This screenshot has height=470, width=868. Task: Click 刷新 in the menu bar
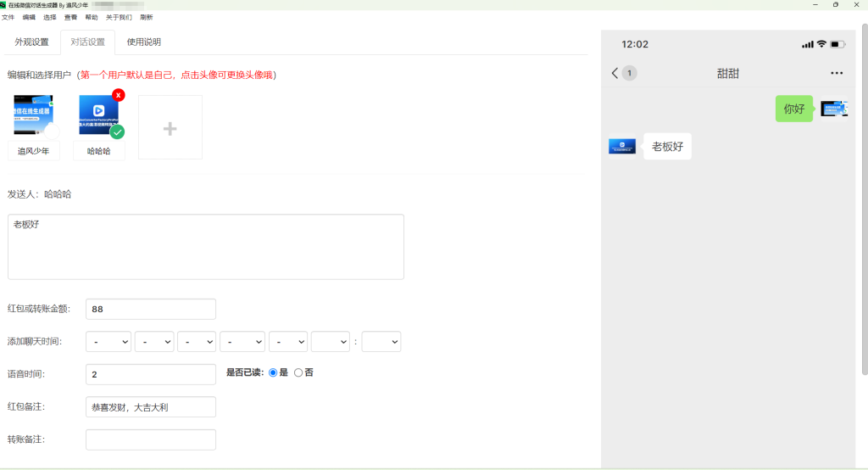click(x=147, y=17)
